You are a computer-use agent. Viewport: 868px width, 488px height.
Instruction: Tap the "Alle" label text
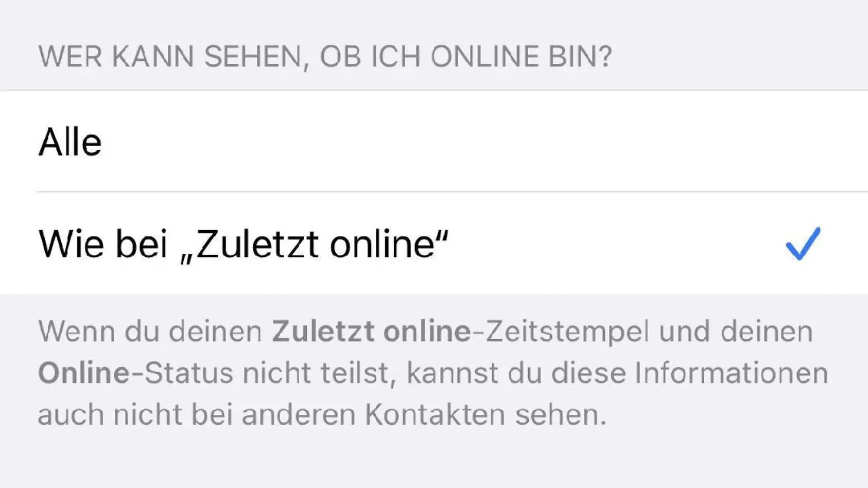[70, 142]
